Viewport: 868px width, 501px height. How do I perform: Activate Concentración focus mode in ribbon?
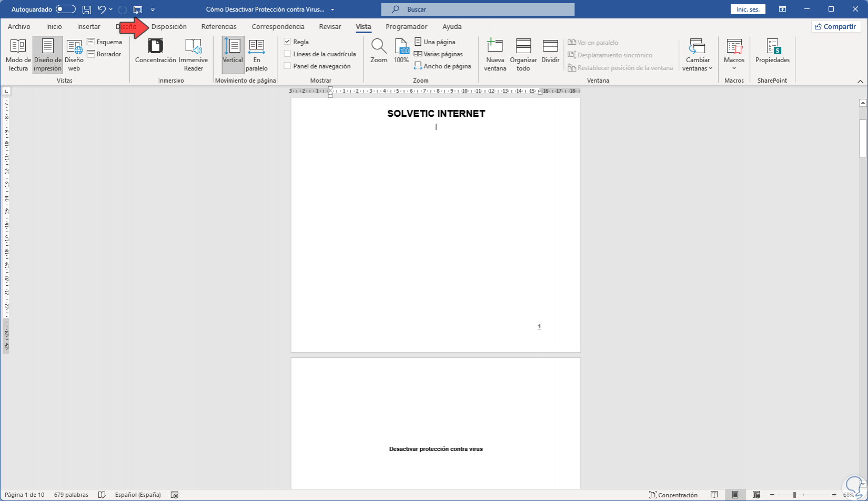(x=155, y=51)
